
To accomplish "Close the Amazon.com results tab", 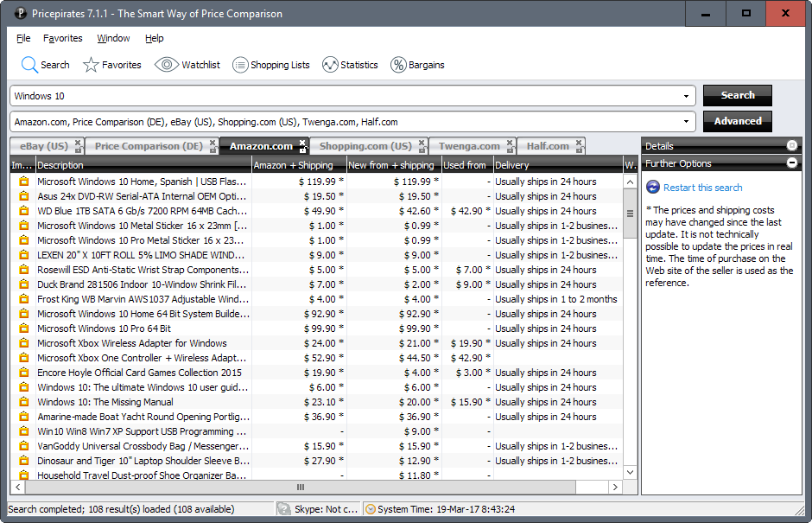I will pos(303,143).
